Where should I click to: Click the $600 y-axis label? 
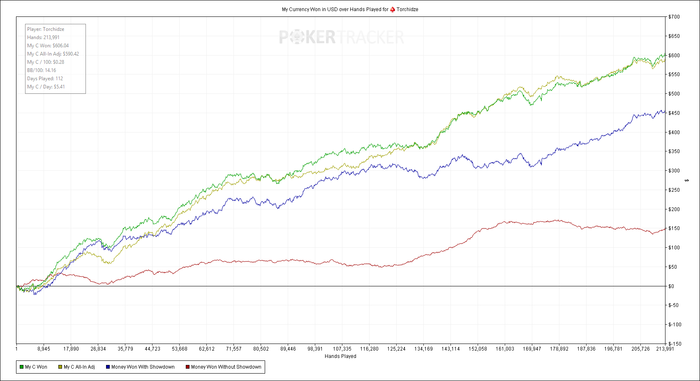tap(674, 55)
